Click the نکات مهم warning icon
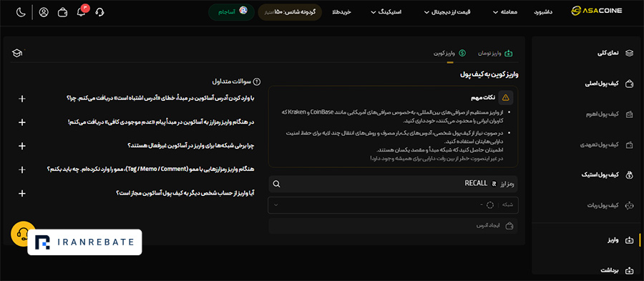The height and width of the screenshot is (281, 644). [506, 97]
